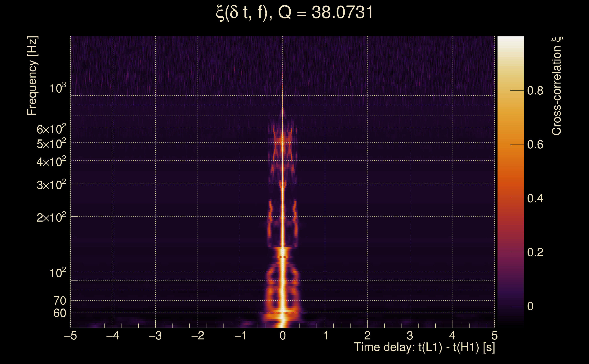589x364 pixels.
Task: Click the 70 frequency tick label
Action: (x=59, y=301)
